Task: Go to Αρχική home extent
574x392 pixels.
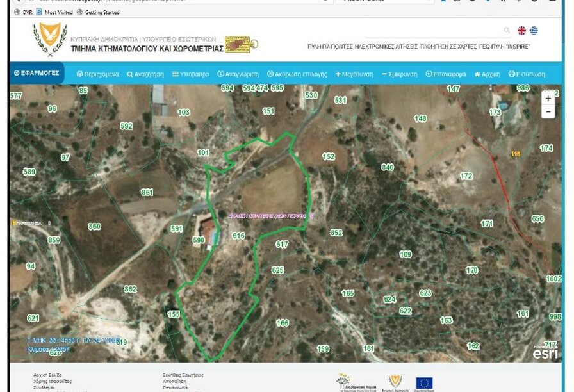Action: [x=487, y=74]
